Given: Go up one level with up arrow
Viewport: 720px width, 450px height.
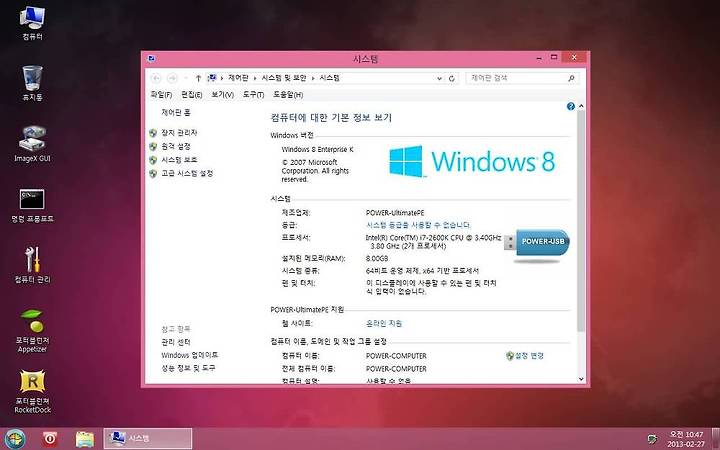Looking at the screenshot, I should click(198, 79).
